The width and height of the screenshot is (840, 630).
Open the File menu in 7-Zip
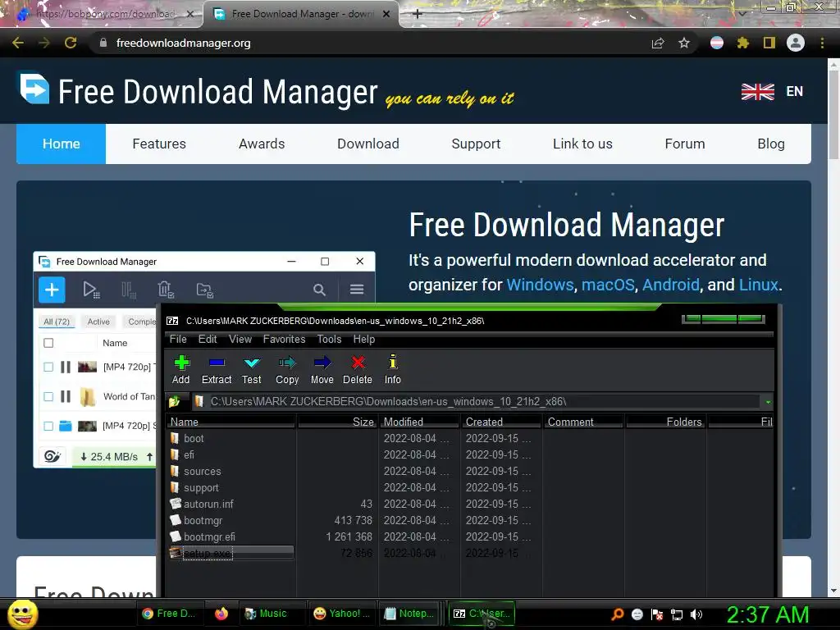[x=178, y=339]
